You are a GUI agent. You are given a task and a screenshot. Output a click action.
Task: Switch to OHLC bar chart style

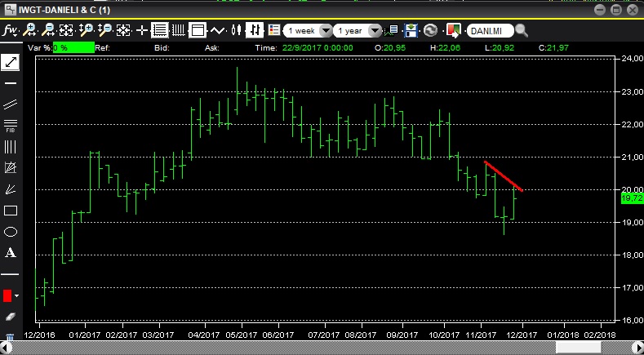[x=255, y=30]
